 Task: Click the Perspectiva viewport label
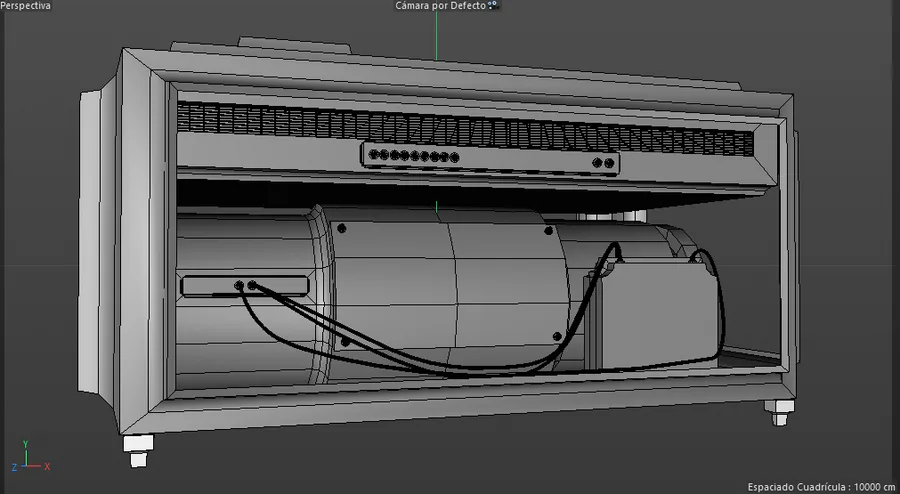(25, 6)
